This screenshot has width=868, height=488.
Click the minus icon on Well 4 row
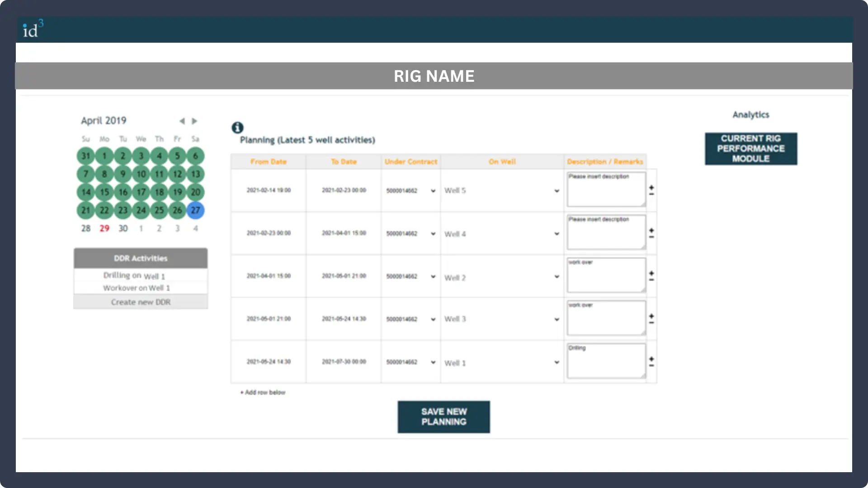point(651,237)
